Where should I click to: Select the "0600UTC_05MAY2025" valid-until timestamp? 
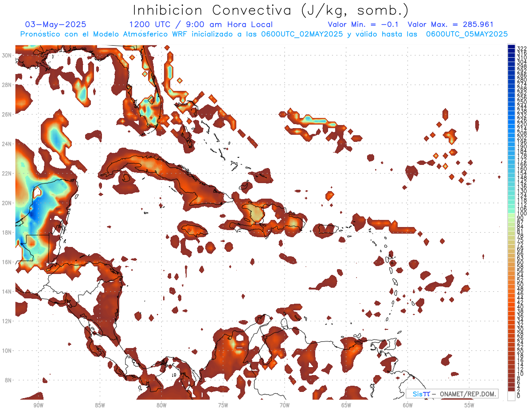pyautogui.click(x=467, y=34)
